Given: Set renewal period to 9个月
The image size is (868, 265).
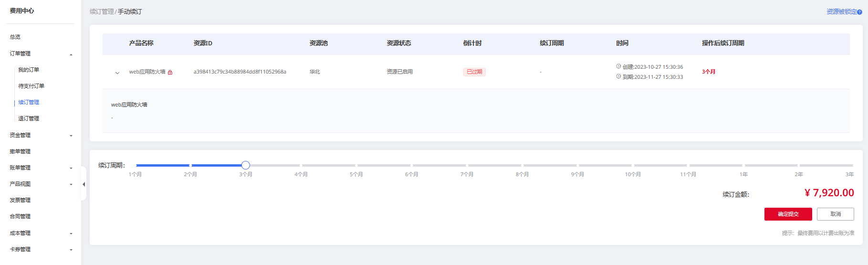Looking at the screenshot, I should coord(577,174).
